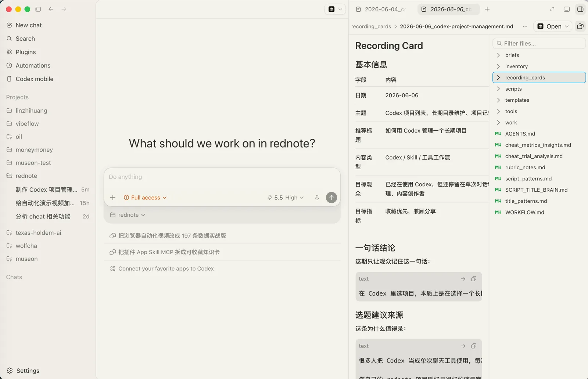Copy the first text code block
The image size is (588, 379).
pyautogui.click(x=474, y=279)
